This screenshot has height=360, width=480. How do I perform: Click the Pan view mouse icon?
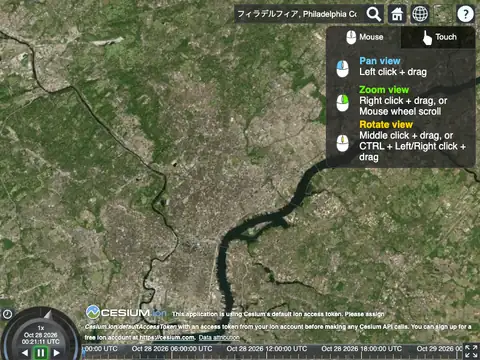[x=342, y=68]
